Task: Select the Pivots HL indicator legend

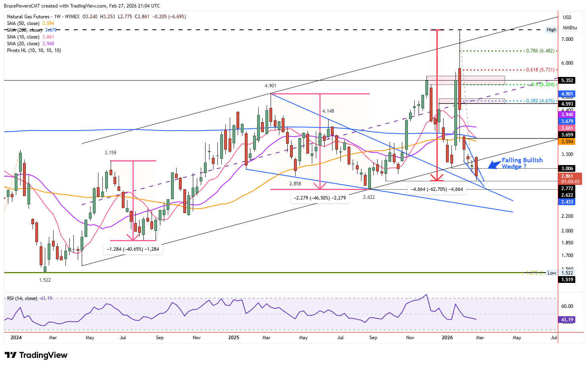Action: [34, 50]
